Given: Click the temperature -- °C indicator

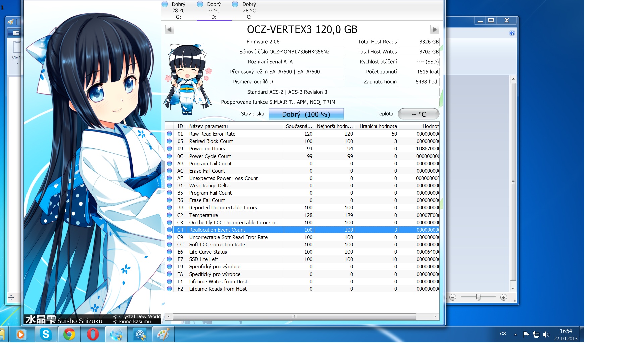Looking at the screenshot, I should (x=419, y=114).
